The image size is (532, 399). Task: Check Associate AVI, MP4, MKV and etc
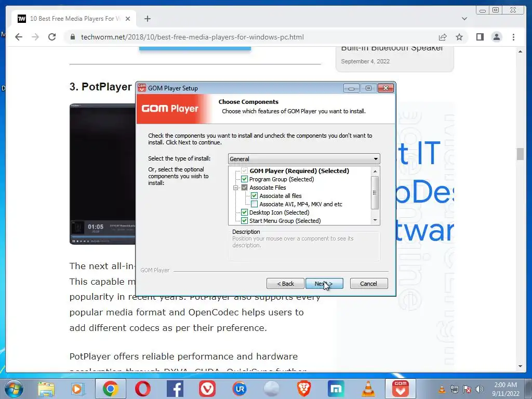(254, 204)
